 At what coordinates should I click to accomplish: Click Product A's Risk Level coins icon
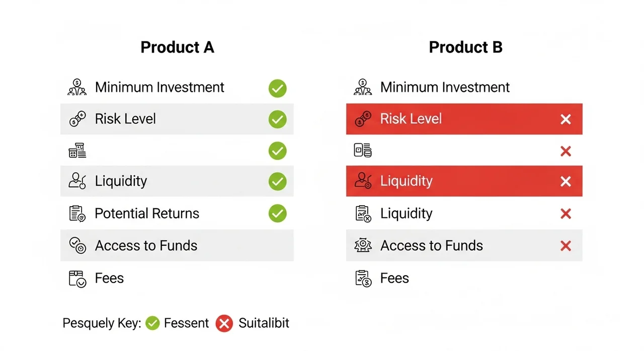pyautogui.click(x=77, y=119)
